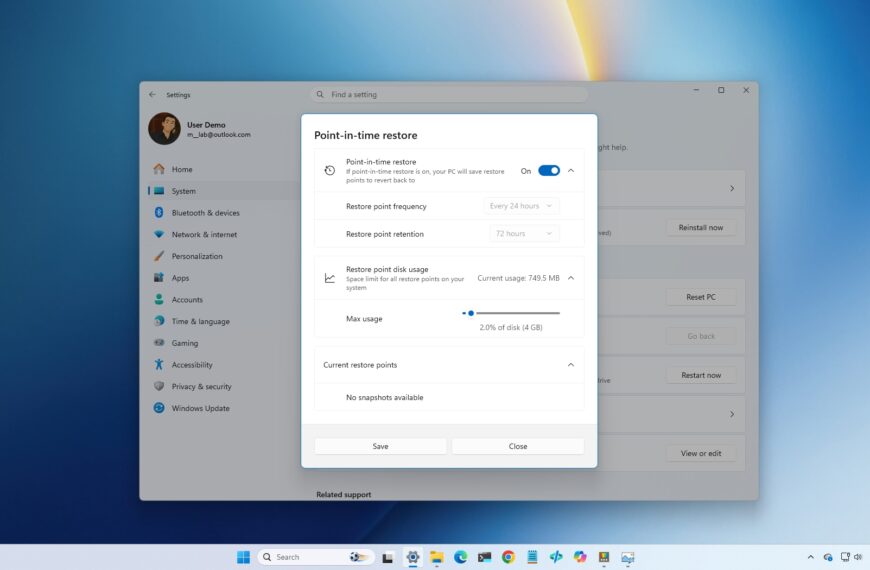Screen dimensions: 870x570
Task: Click the Accessibility figure icon
Action: tap(159, 364)
